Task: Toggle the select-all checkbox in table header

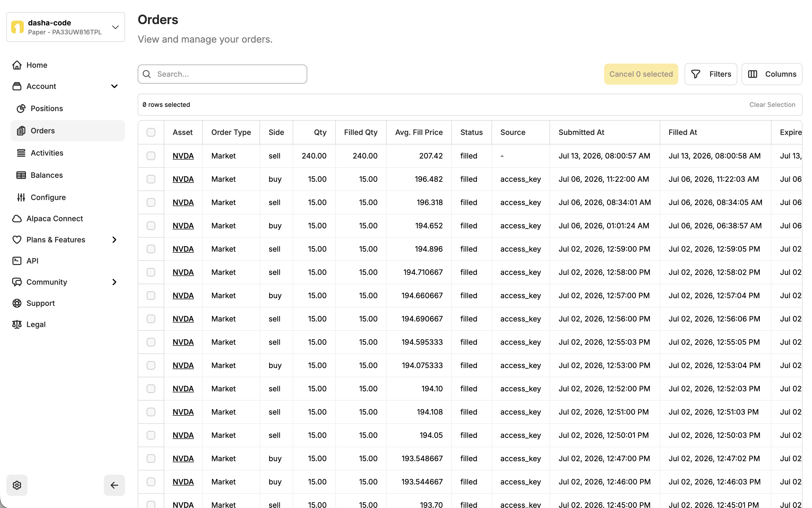Action: click(151, 132)
